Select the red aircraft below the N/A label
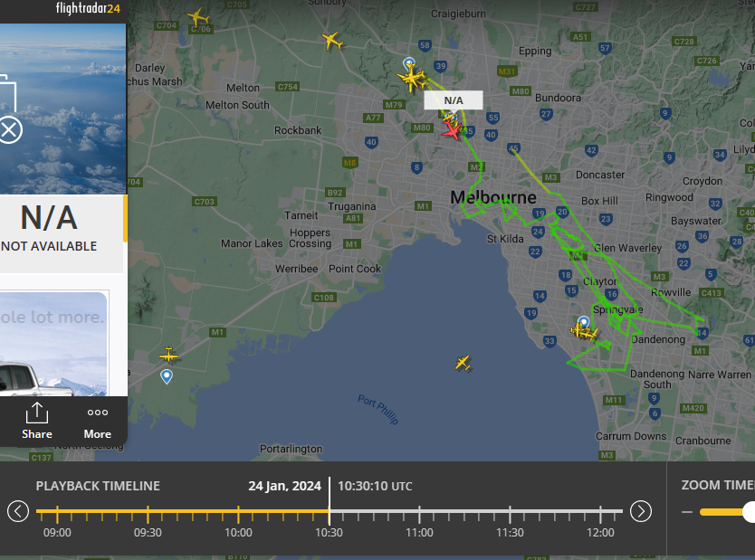The width and height of the screenshot is (755, 560). pos(452,130)
